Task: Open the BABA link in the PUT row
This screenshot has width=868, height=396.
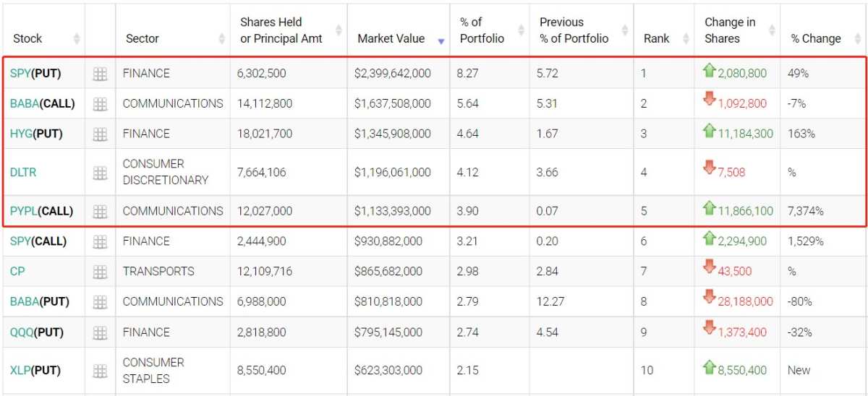Action: (x=25, y=302)
